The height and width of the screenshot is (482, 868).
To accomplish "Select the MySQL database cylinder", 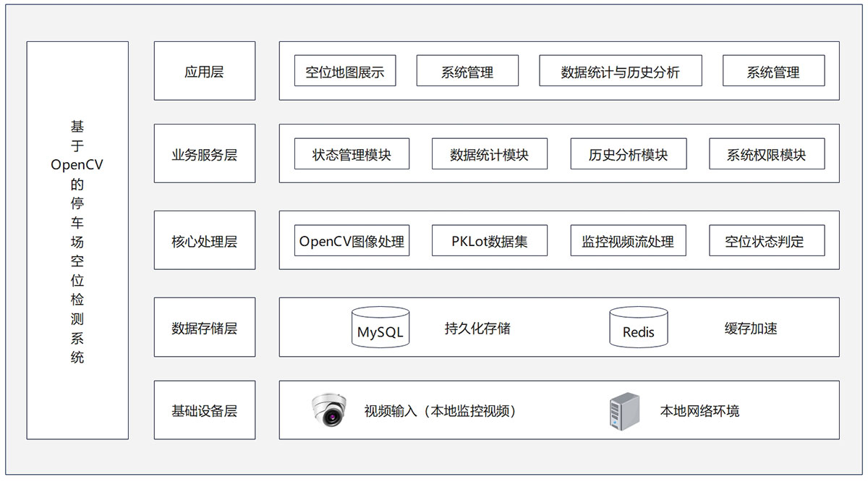I will pyautogui.click(x=380, y=327).
